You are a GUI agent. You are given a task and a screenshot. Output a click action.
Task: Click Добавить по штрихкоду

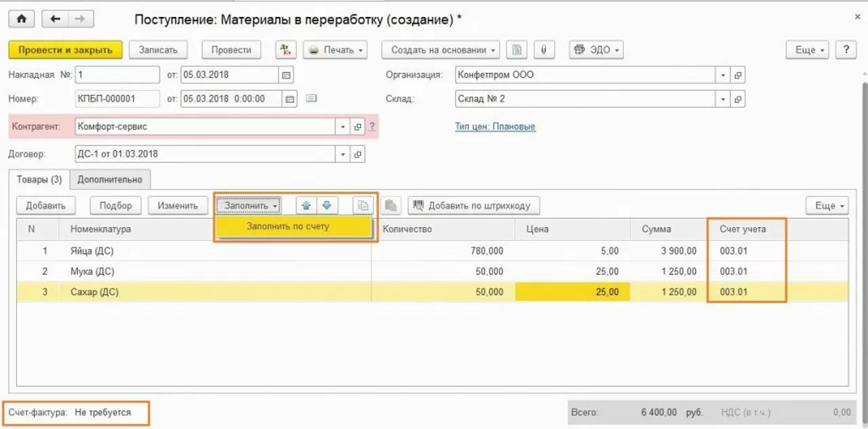473,205
